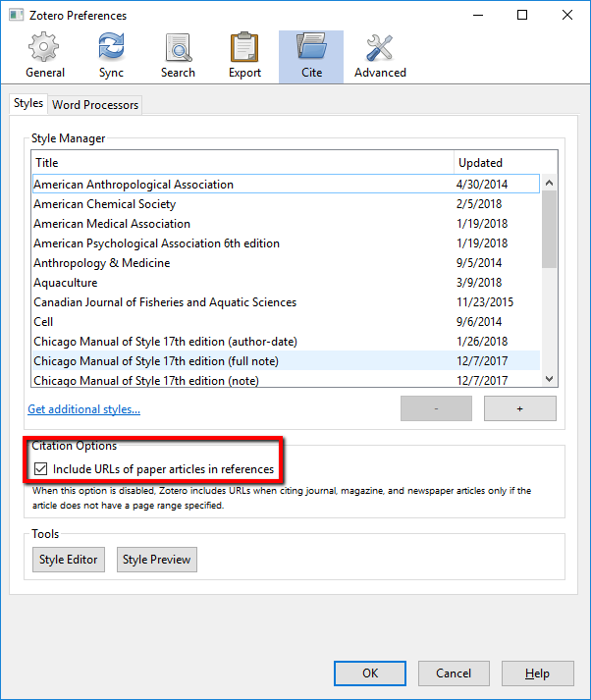The width and height of the screenshot is (591, 700).
Task: Open Help for preferences
Action: coord(537,673)
